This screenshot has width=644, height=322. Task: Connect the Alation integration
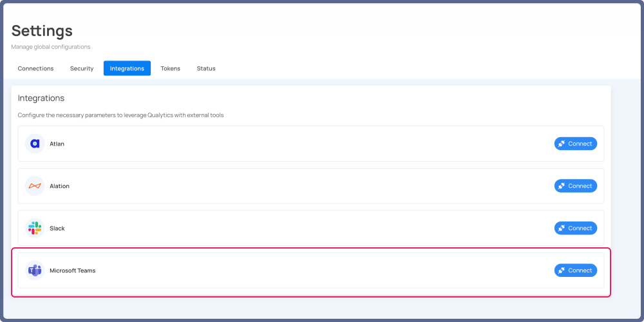[575, 186]
